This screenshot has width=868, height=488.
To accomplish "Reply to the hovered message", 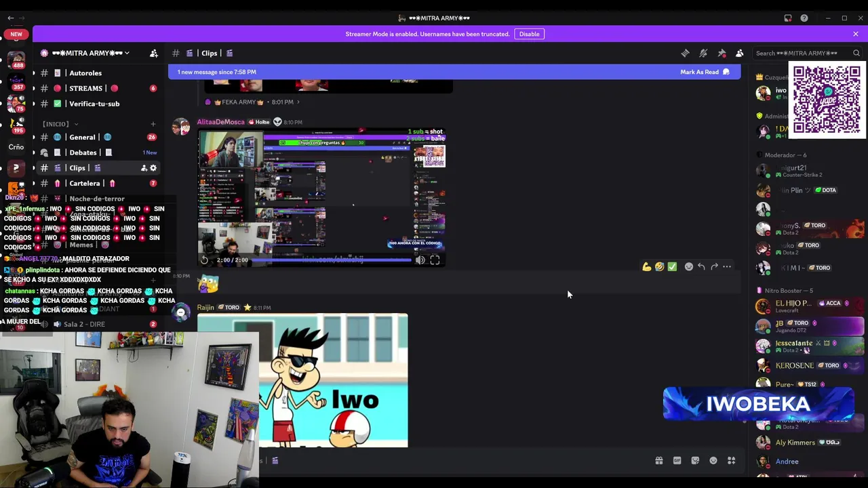I will (x=701, y=267).
